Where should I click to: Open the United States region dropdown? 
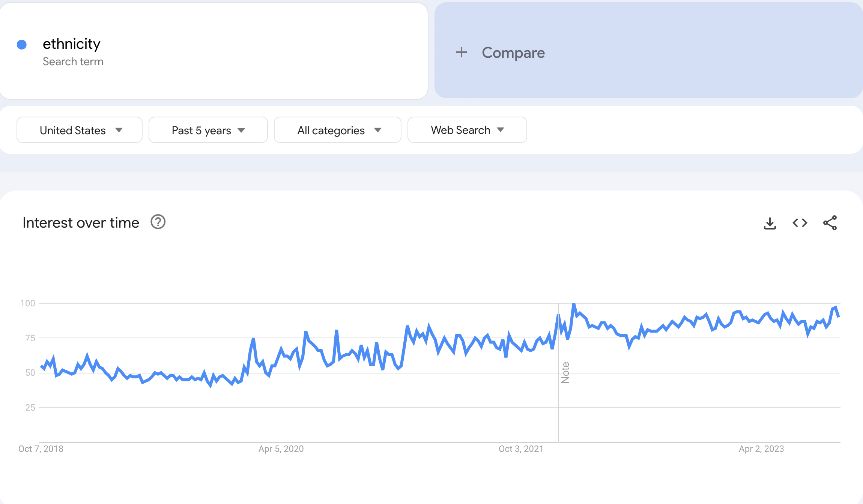tap(80, 130)
